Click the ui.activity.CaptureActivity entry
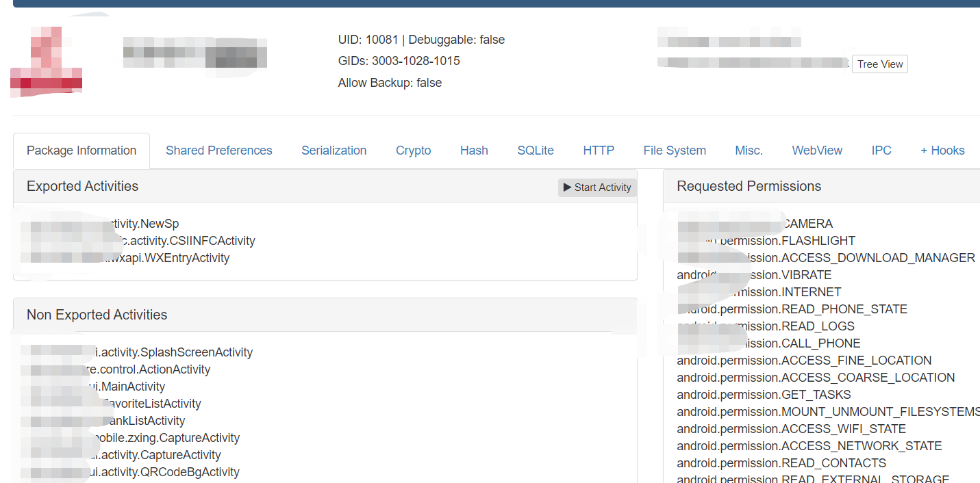The width and height of the screenshot is (980, 483). pos(121,455)
